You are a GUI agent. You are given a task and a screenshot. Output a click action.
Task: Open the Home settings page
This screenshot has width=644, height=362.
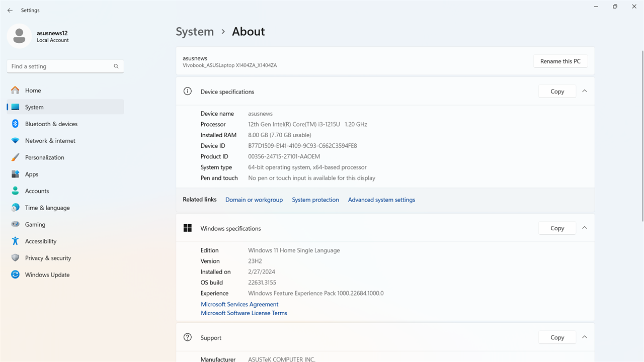tap(65, 90)
